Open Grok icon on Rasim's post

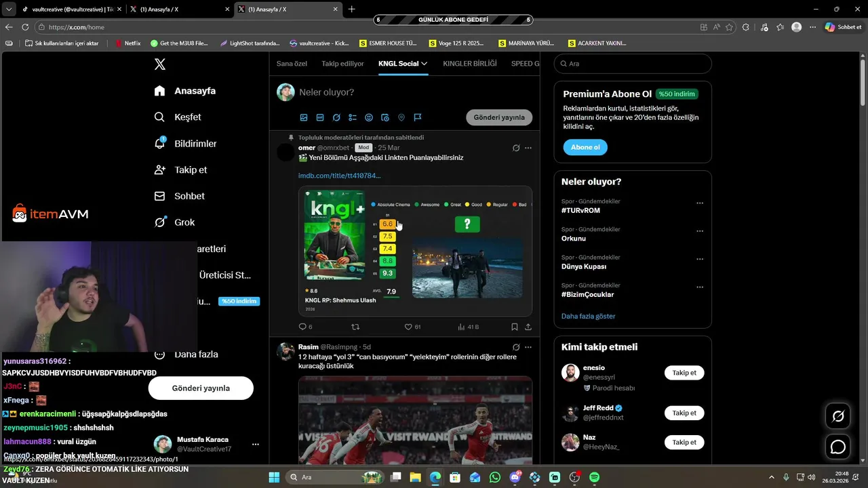[x=516, y=347]
